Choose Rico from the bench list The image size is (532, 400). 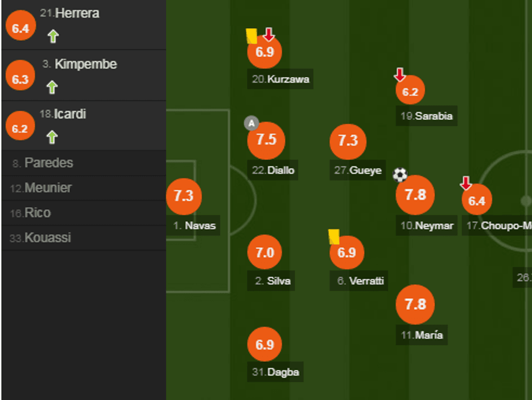point(37,213)
